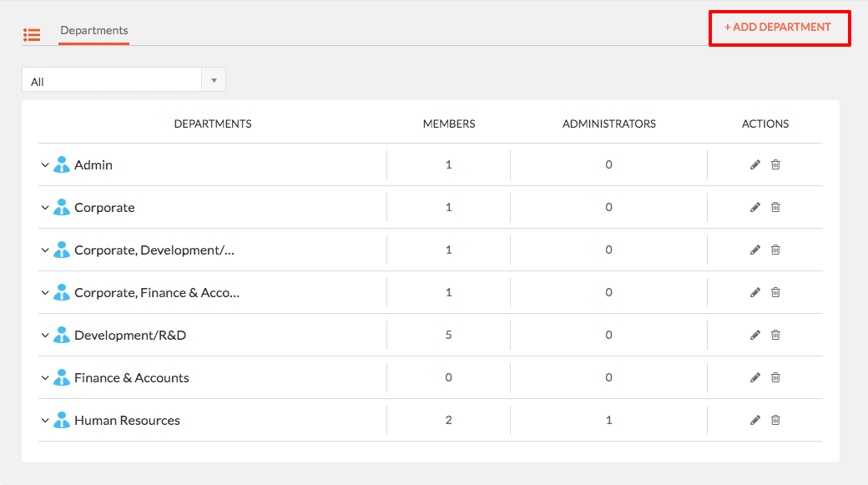Delete the Development/R&D department
The width and height of the screenshot is (868, 485).
point(775,335)
